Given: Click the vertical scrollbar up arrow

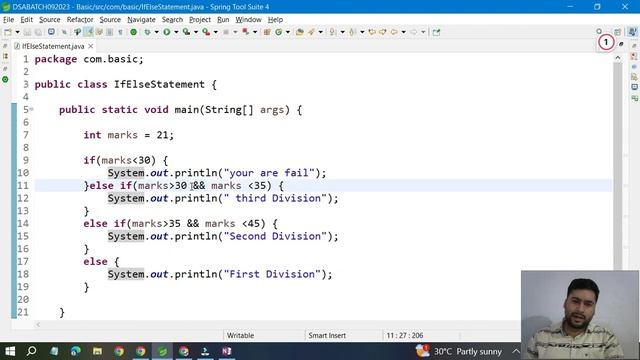Looking at the screenshot, I should click(x=618, y=58).
